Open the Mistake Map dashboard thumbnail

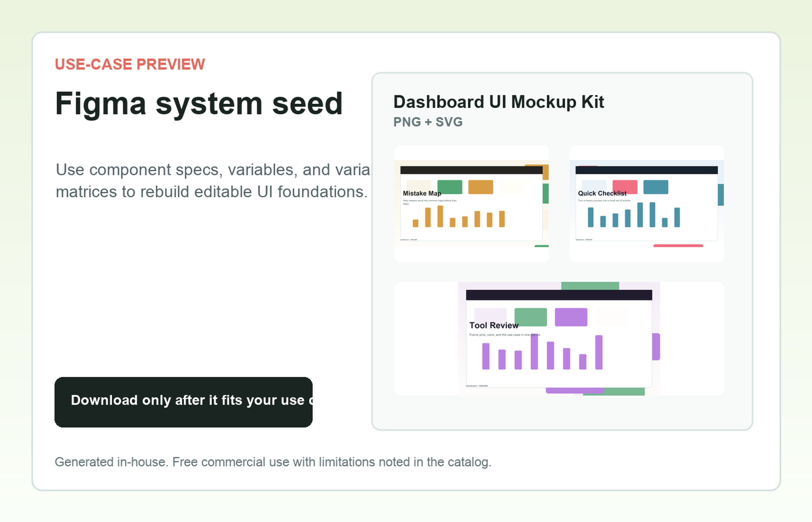[472, 203]
